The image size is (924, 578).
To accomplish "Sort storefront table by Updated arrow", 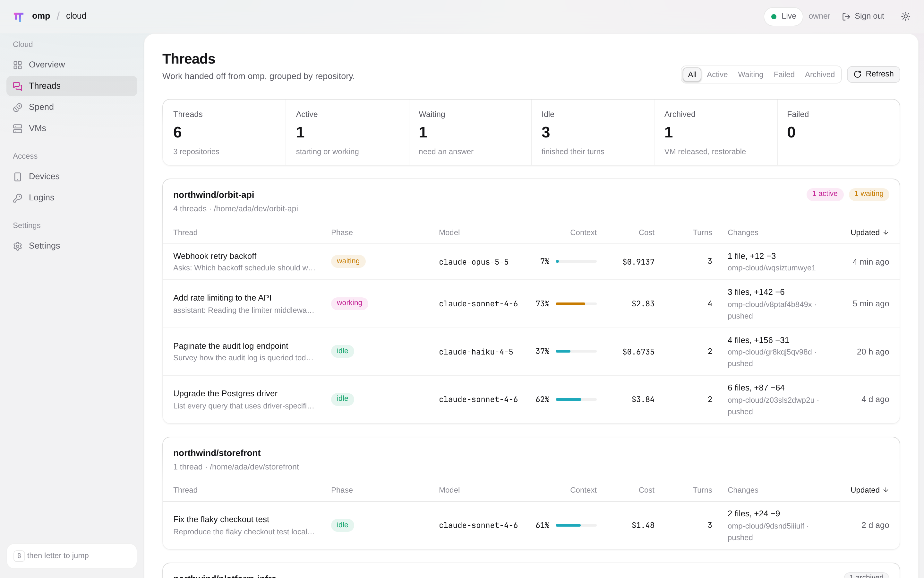I will (886, 490).
